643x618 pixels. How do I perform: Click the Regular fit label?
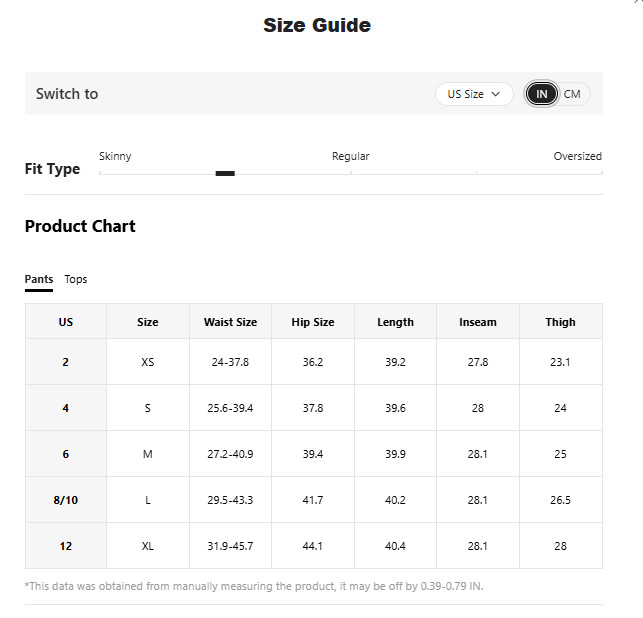(351, 156)
